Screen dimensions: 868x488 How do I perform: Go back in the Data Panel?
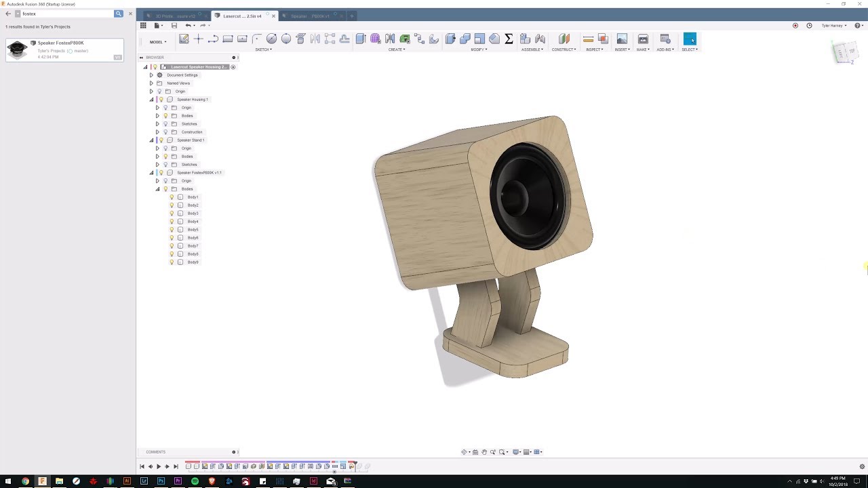pyautogui.click(x=8, y=14)
